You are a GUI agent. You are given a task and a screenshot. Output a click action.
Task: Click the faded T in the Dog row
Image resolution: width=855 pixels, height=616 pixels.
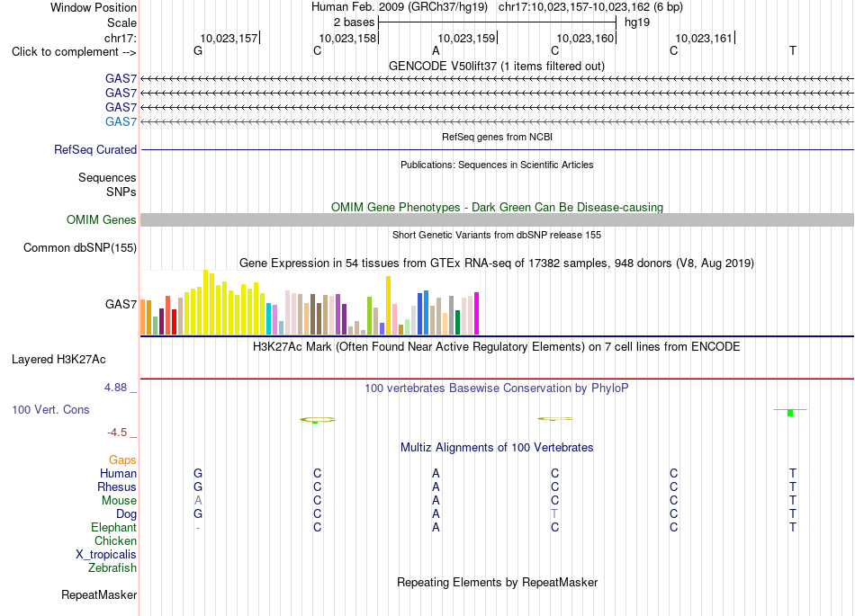coord(554,513)
